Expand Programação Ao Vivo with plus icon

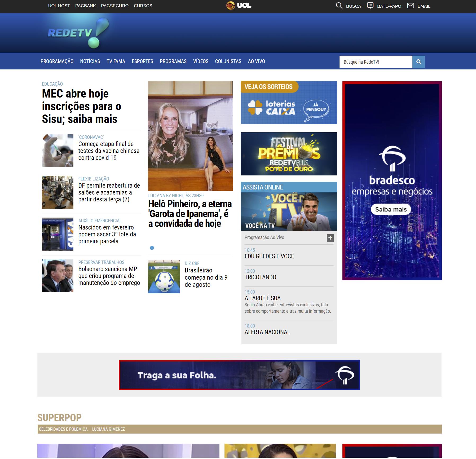(x=330, y=238)
